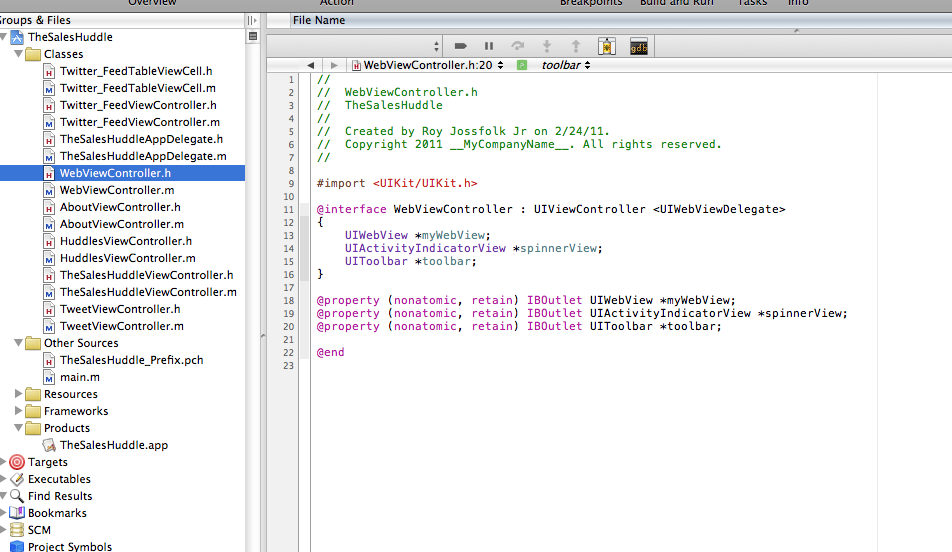Open the toolbar symbol popup menu
Viewport: 952px width, 552px height.
[x=566, y=65]
